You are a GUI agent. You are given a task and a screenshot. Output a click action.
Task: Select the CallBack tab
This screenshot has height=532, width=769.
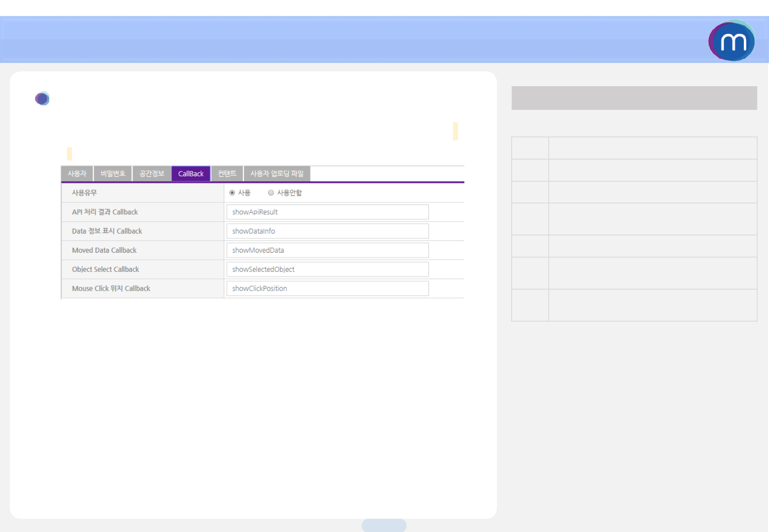(191, 173)
